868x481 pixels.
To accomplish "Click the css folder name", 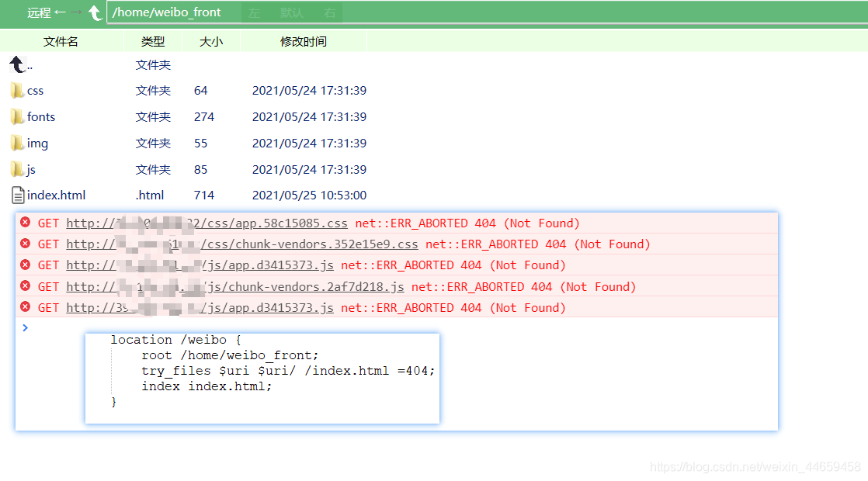I will click(x=35, y=91).
